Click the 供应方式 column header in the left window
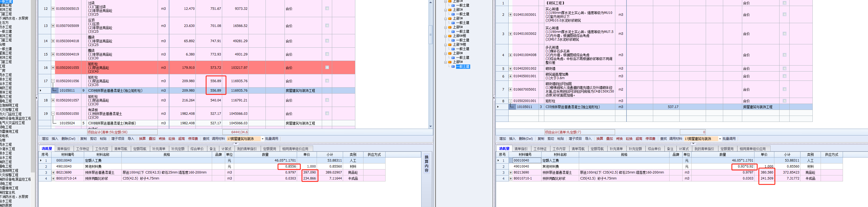 coord(374,155)
